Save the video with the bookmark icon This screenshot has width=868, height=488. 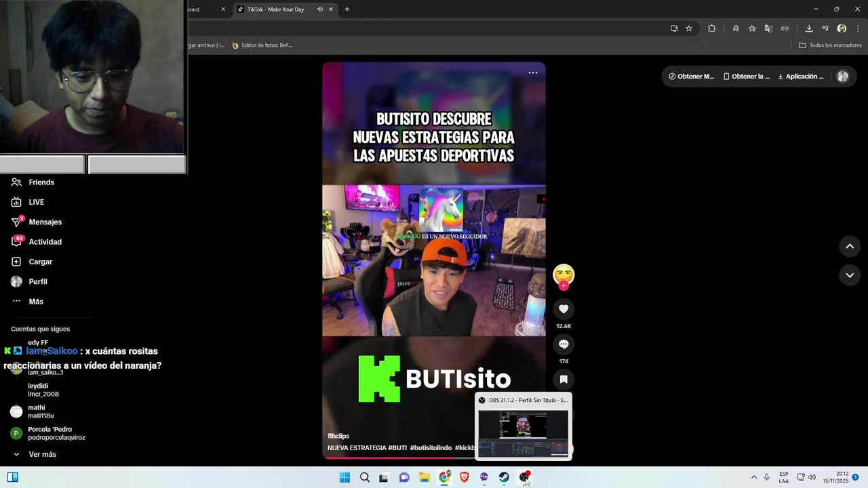pyautogui.click(x=564, y=380)
